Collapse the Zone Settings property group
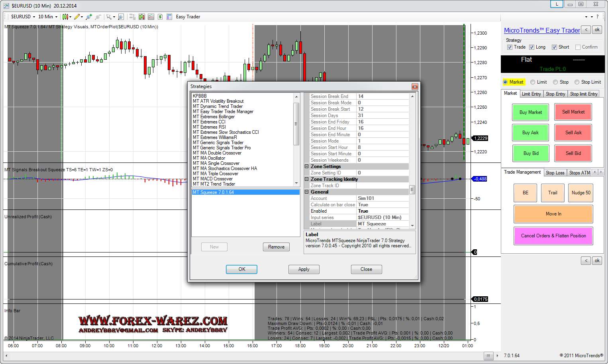The width and height of the screenshot is (608, 364). tap(307, 166)
